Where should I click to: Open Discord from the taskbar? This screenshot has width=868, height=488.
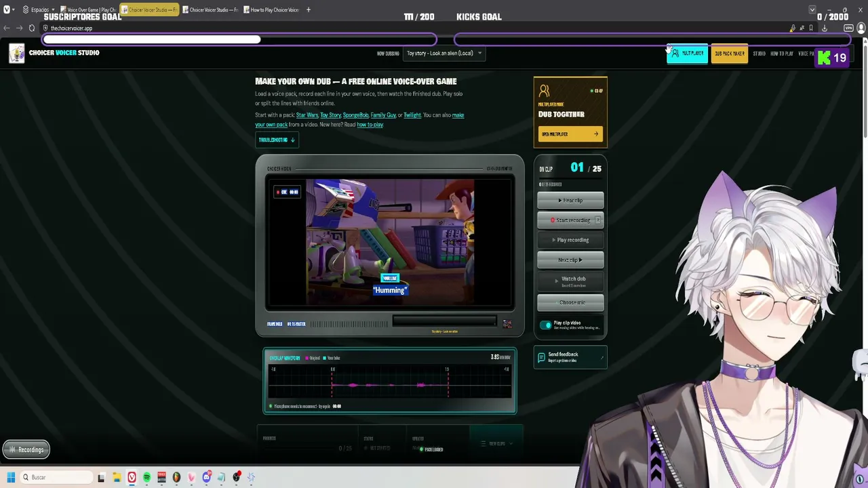(x=207, y=477)
